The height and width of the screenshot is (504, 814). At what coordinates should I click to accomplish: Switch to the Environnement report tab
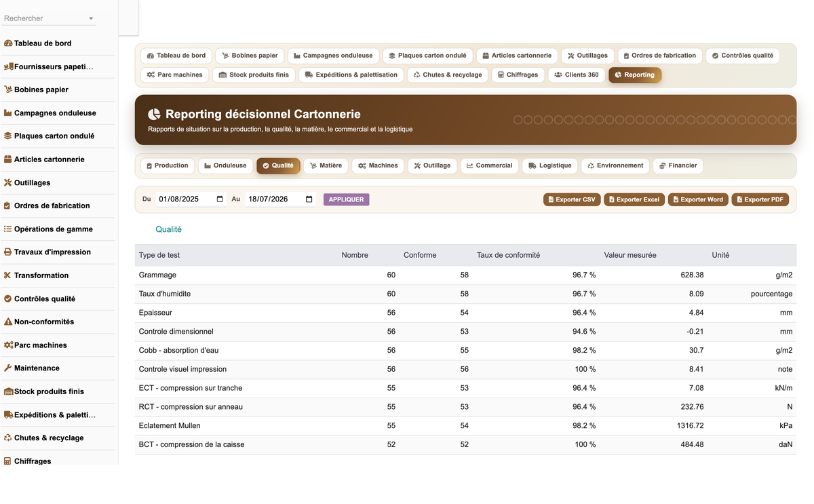[x=615, y=166]
